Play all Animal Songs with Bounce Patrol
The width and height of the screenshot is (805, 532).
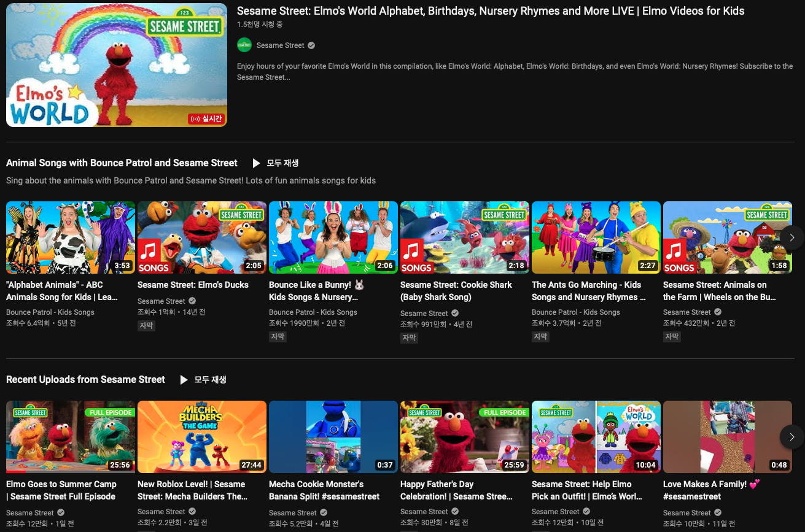coord(276,163)
